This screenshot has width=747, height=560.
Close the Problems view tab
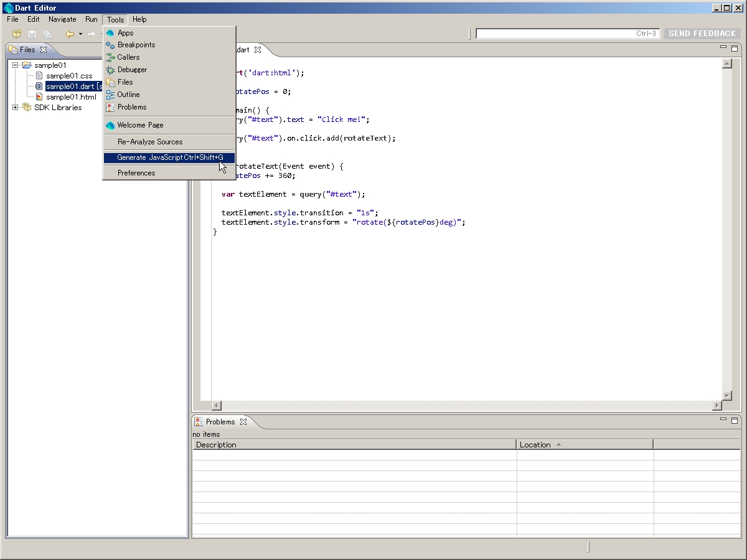[x=243, y=422]
